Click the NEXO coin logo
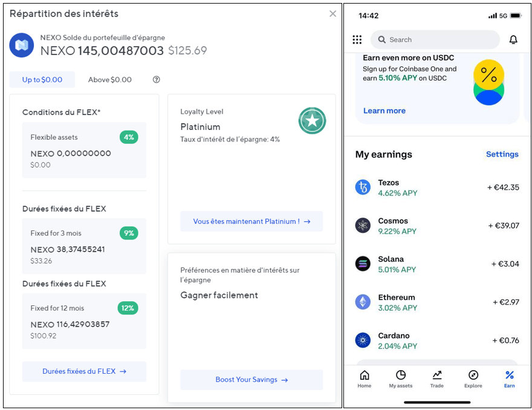This screenshot has height=410, width=532. (21, 45)
